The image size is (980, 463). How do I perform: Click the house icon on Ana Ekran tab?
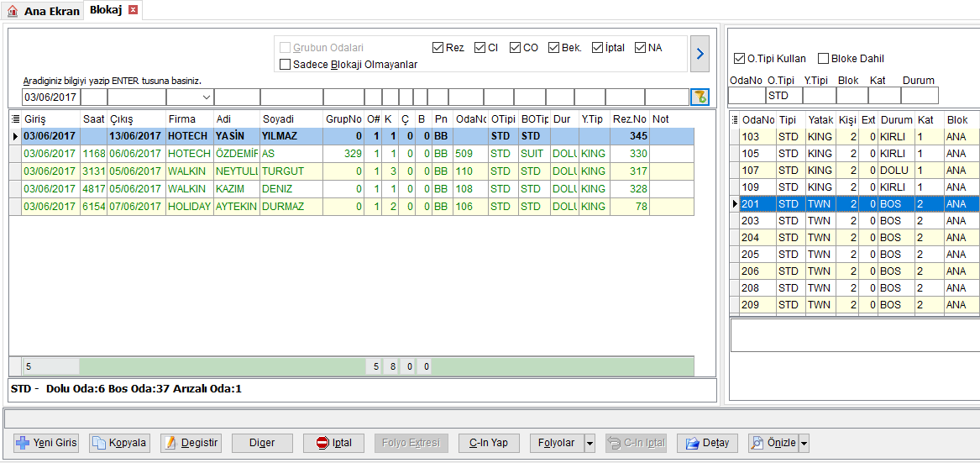[13, 11]
